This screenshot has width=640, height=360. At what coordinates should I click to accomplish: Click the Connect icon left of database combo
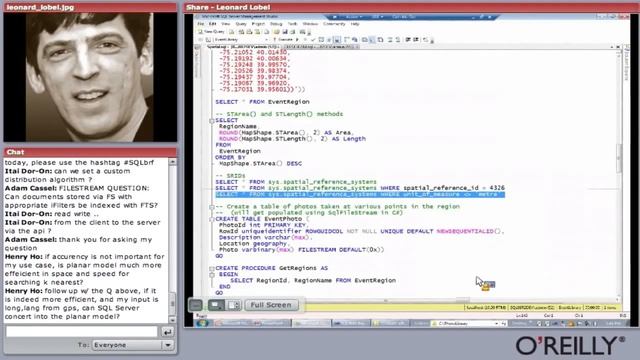coord(201,40)
